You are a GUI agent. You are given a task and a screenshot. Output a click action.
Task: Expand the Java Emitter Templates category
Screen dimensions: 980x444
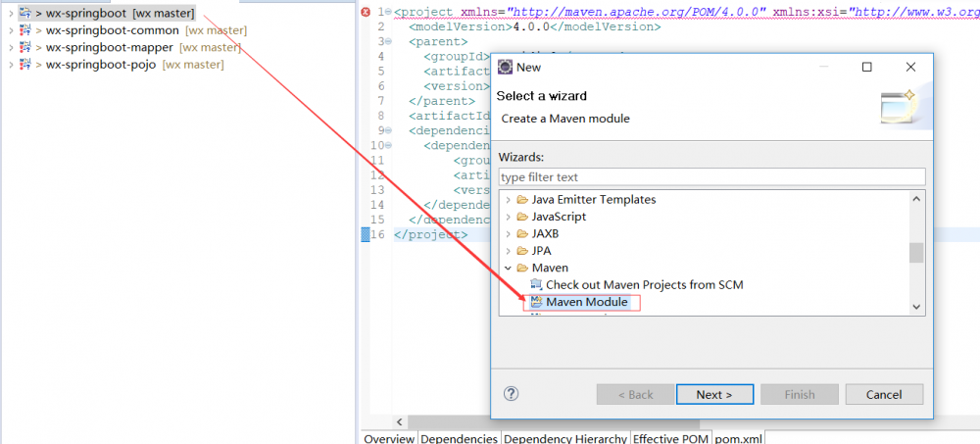pos(508,200)
